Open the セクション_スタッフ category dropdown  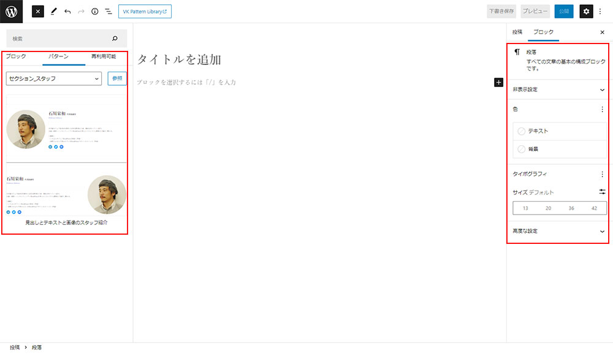(x=53, y=78)
